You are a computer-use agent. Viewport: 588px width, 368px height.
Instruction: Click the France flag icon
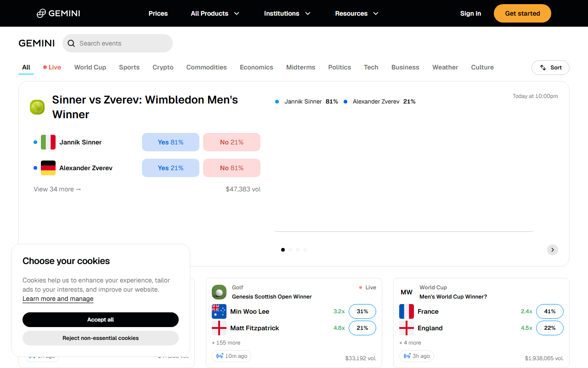(x=407, y=311)
